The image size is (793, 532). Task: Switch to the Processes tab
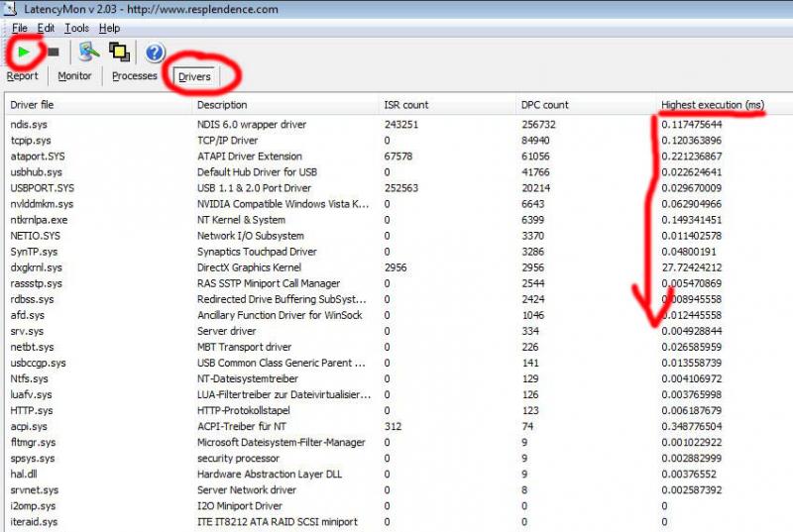(x=135, y=75)
